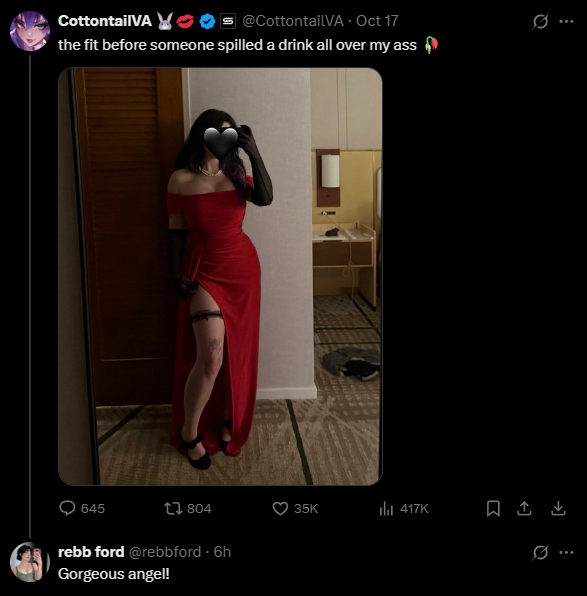Click the share (upload arrow) icon
The image size is (587, 596).
[524, 508]
